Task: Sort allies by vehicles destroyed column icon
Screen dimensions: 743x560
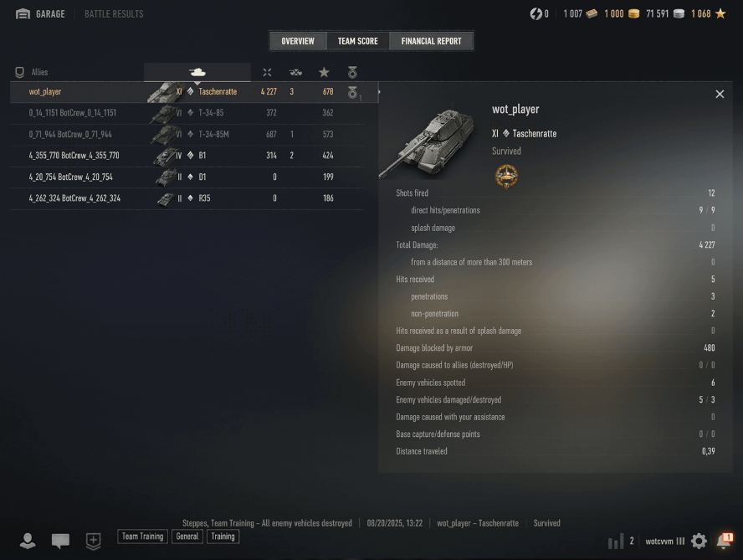Action: click(x=295, y=73)
